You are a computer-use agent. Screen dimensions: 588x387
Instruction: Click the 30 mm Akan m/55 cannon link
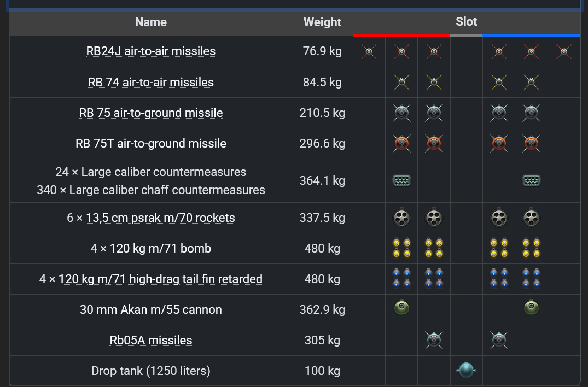pos(151,310)
